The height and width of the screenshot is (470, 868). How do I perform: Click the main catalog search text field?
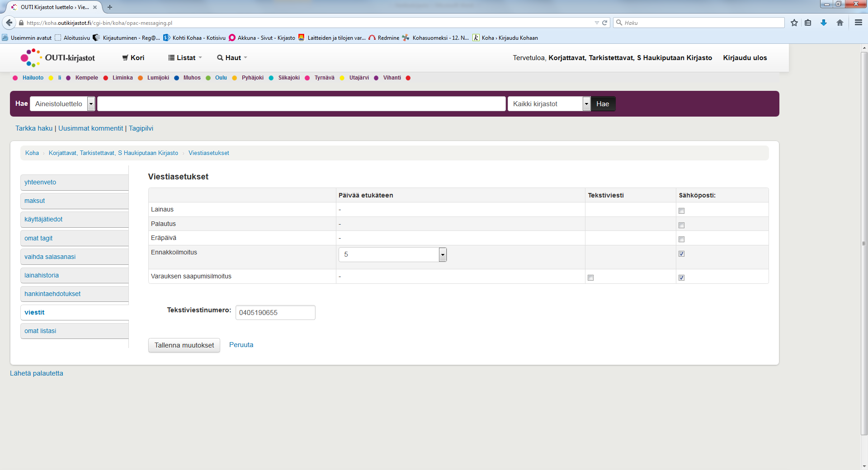pos(301,104)
